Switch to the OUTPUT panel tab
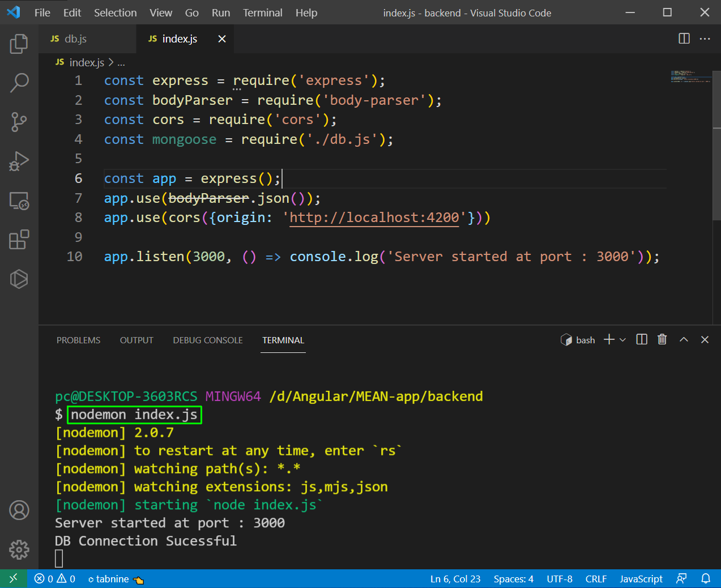 136,340
